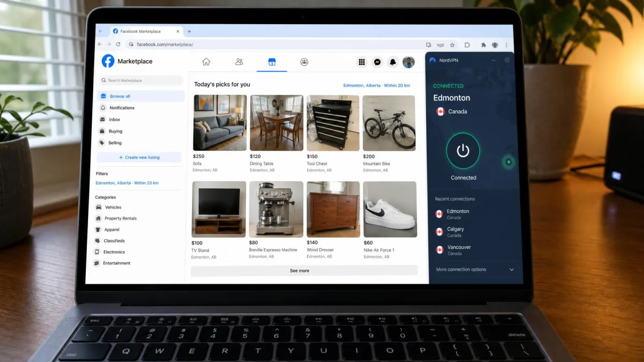The image size is (644, 362).
Task: Toggle the NordVPN power button to disconnect
Action: tap(463, 151)
